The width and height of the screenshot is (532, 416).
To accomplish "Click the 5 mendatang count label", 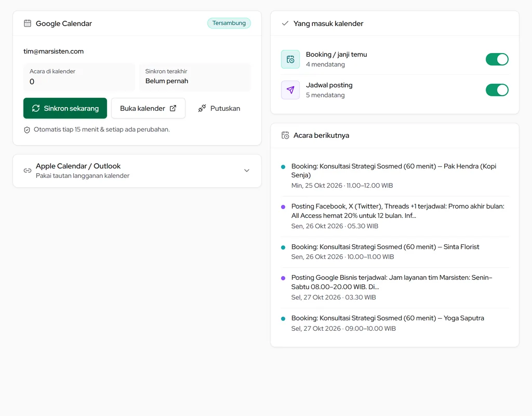I will click(x=325, y=95).
